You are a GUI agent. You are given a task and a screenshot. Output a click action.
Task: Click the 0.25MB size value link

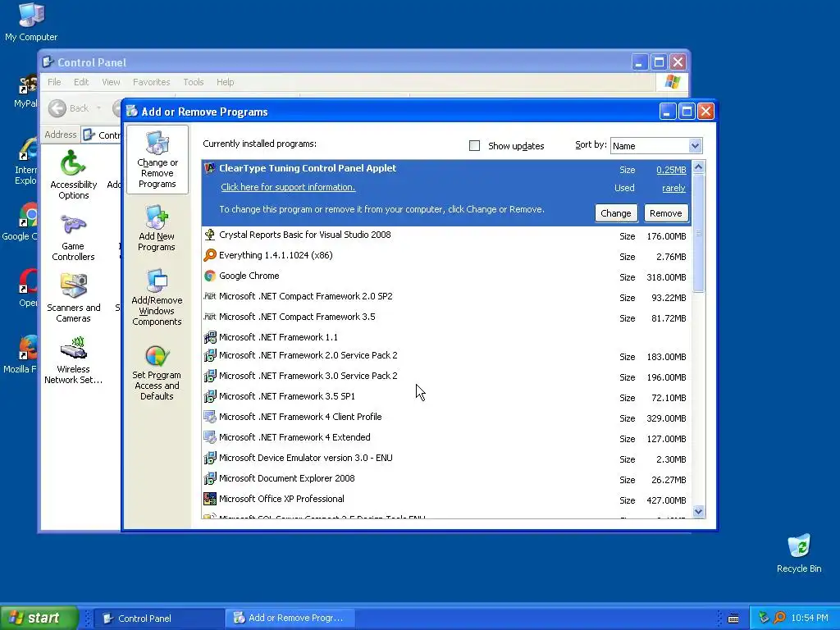(x=671, y=170)
